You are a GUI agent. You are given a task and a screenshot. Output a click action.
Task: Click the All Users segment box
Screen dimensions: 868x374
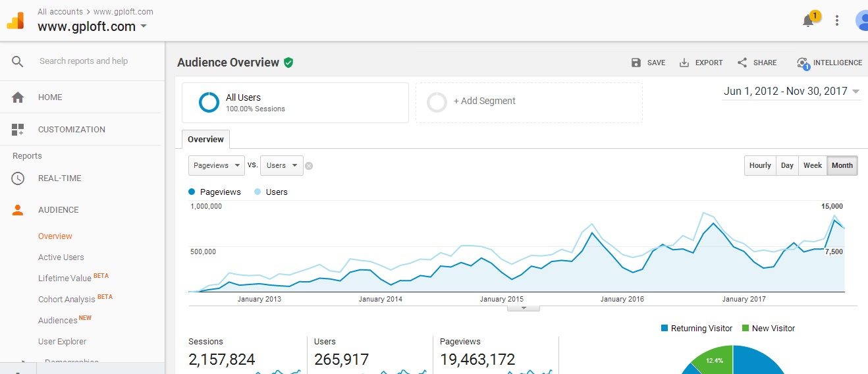[x=295, y=103]
